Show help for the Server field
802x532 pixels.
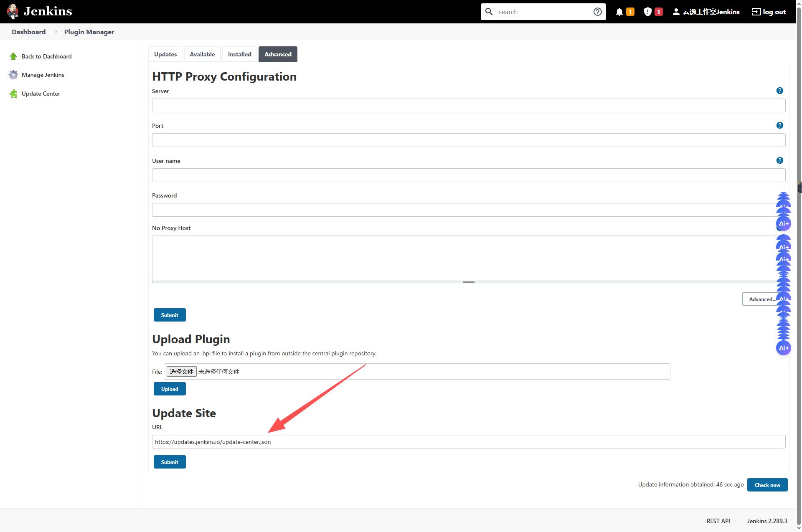point(779,91)
